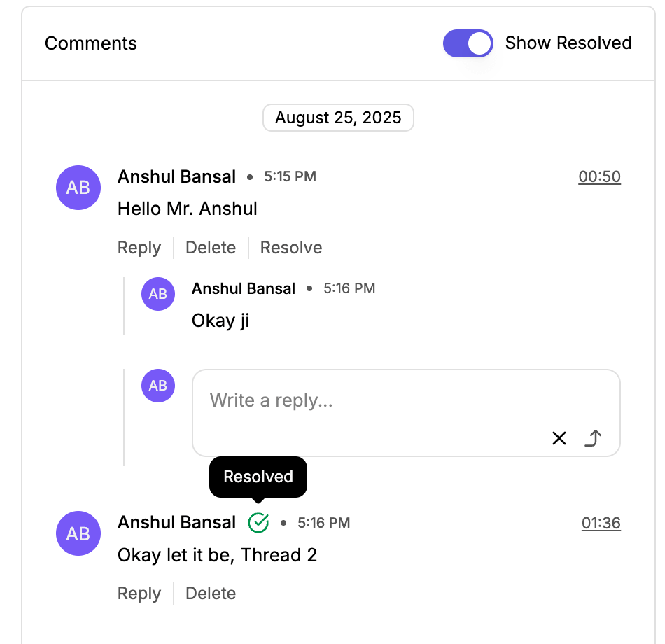Delete the Hello Mr. Anshul comment
The height and width of the screenshot is (644, 665).
click(211, 247)
